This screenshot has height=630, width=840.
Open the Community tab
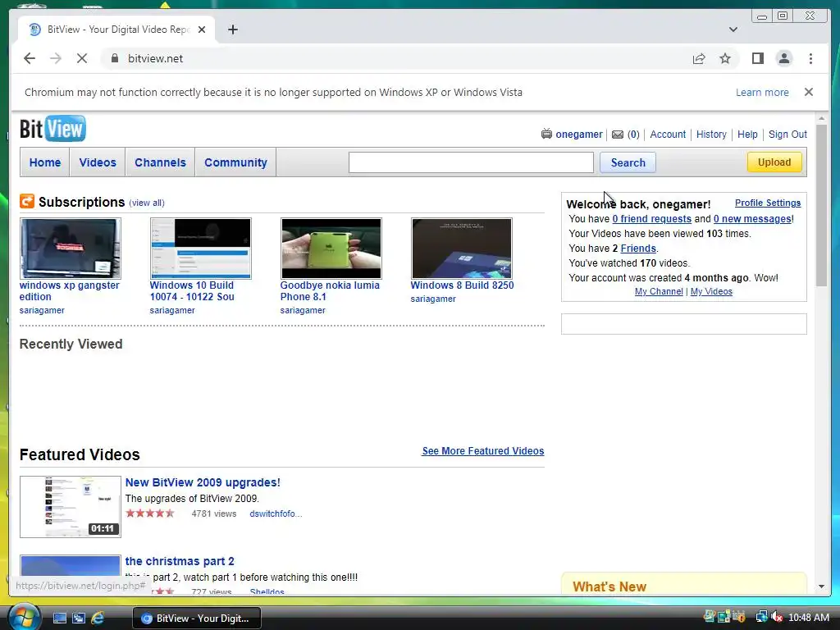235,162
